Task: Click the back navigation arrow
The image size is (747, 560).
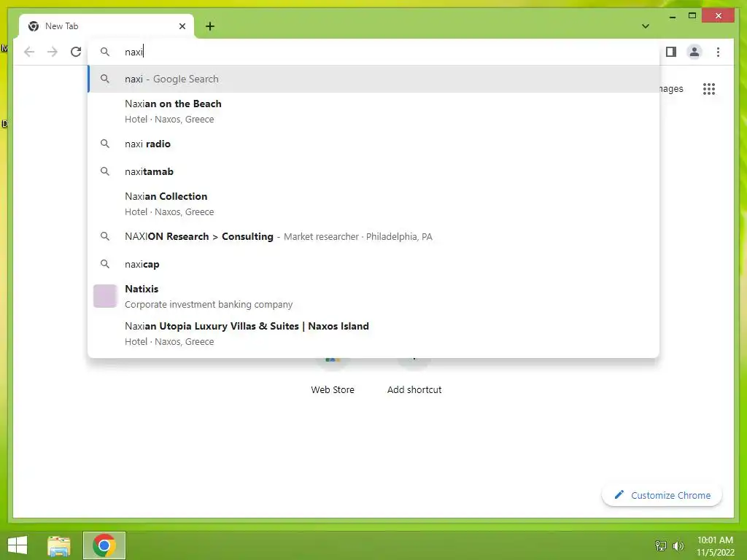Action: click(29, 52)
